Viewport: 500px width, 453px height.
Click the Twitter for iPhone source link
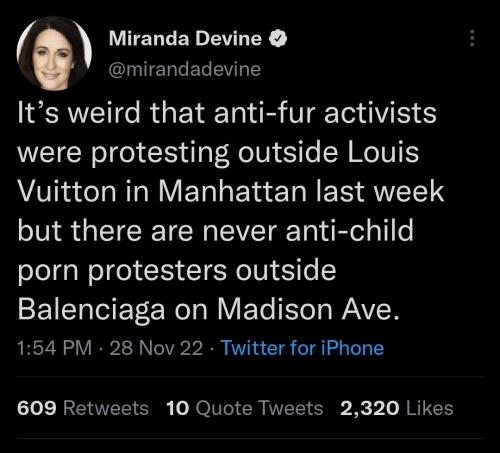tap(303, 348)
